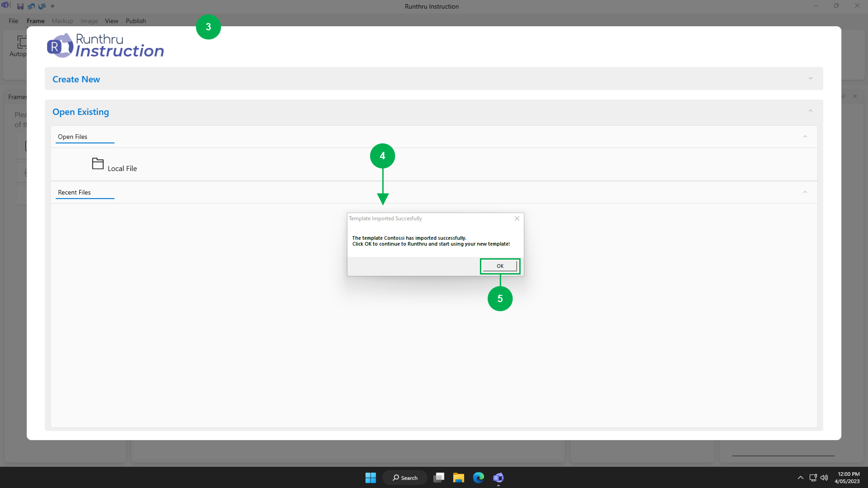
Task: Collapse the Recent Files panel
Action: coord(805,192)
